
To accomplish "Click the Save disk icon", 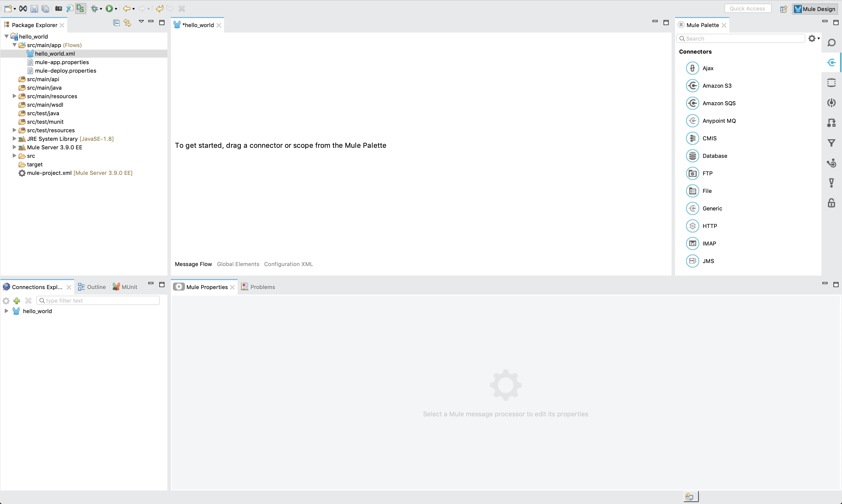I will click(x=34, y=9).
